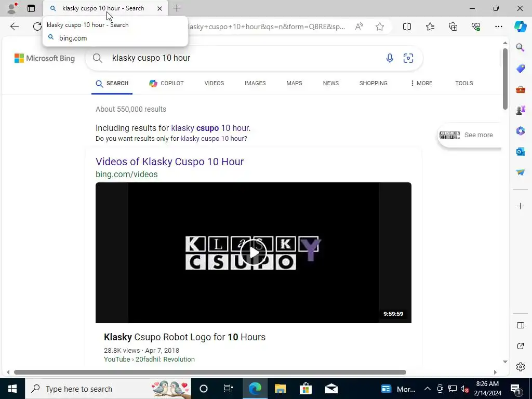This screenshot has height=399, width=532.
Task: Expand the MORE dropdown
Action: click(x=421, y=84)
